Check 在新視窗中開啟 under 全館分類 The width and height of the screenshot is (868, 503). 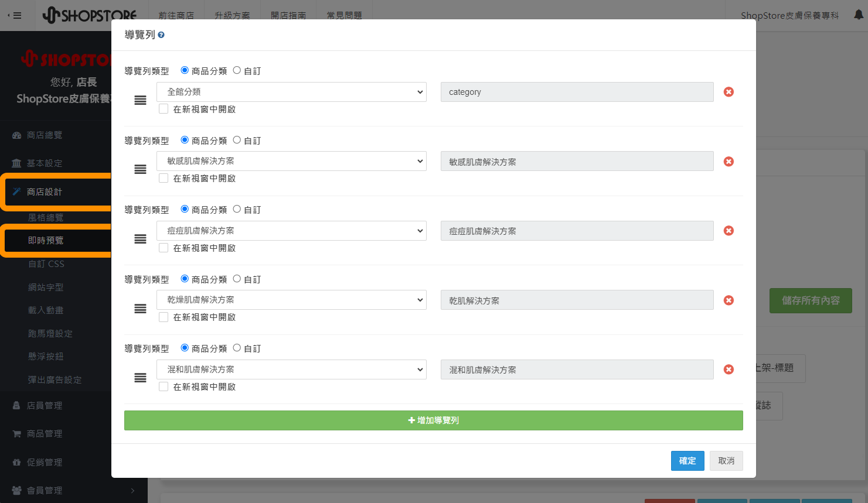[x=164, y=109]
